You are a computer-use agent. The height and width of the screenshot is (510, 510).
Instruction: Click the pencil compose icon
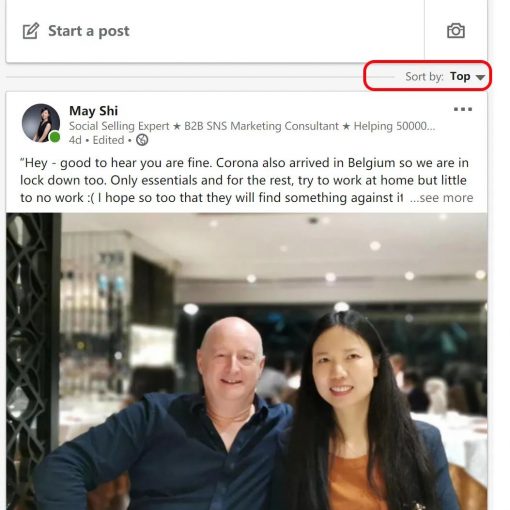point(31,31)
